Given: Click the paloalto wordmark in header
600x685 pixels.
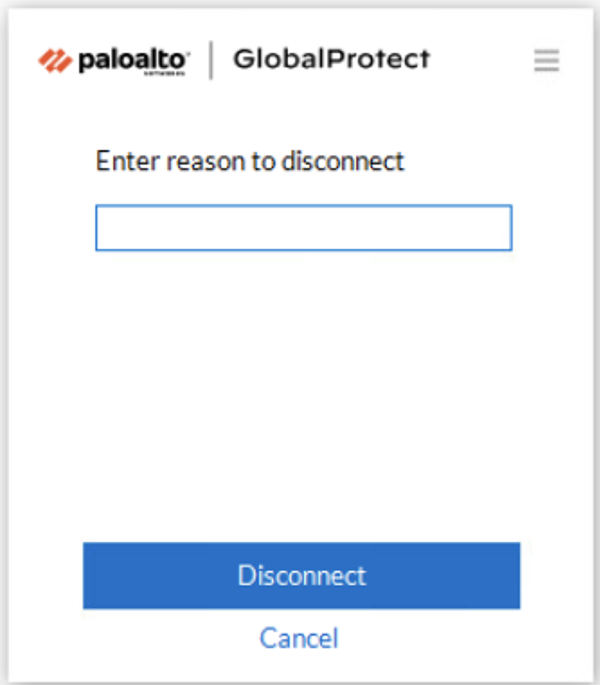Looking at the screenshot, I should pos(132,61).
